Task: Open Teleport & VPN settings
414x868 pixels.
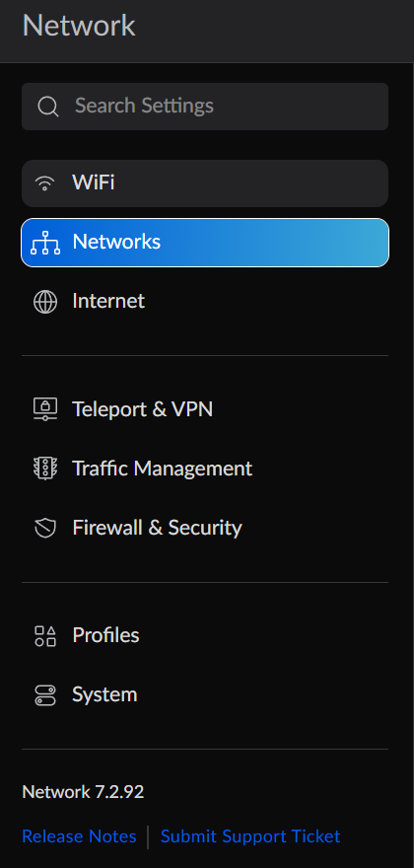Action: (x=205, y=410)
